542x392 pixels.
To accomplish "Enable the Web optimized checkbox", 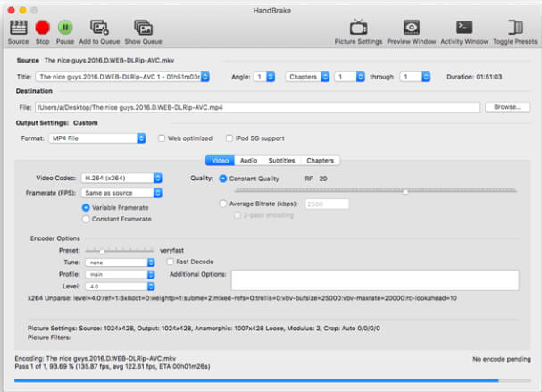I will (162, 138).
